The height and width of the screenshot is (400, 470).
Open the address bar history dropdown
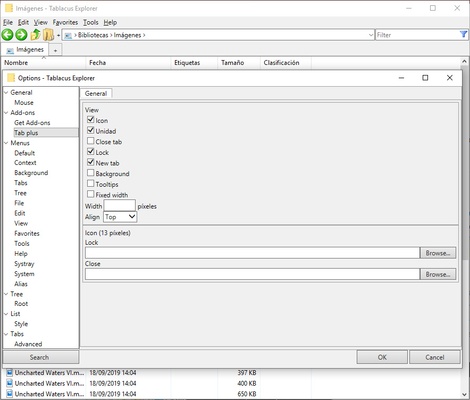click(371, 35)
